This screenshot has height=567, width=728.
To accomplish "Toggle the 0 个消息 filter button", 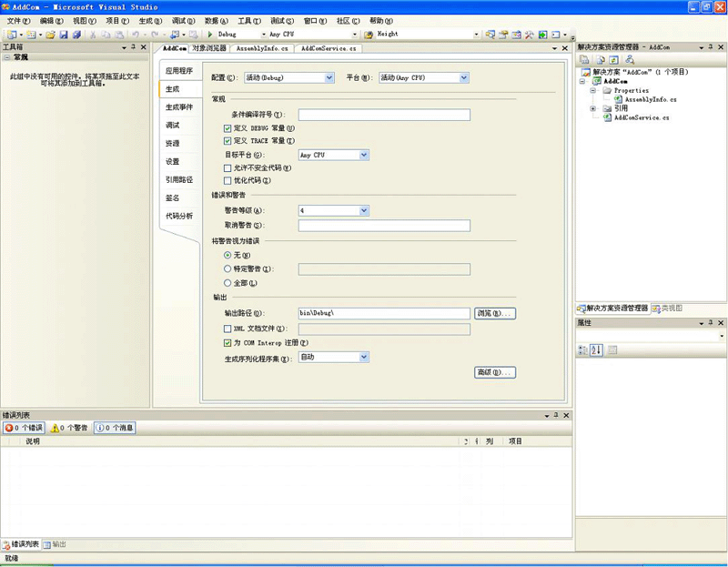I will coord(115,428).
